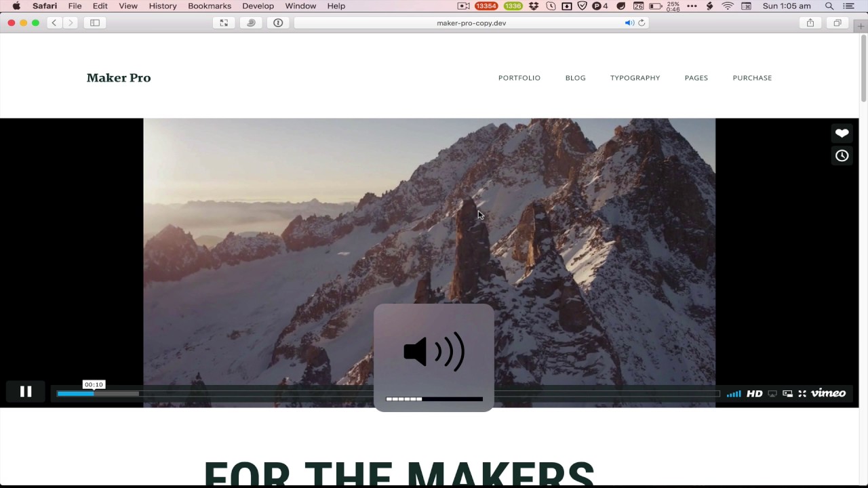
Task: Open the Bookmarks menu
Action: (x=210, y=6)
